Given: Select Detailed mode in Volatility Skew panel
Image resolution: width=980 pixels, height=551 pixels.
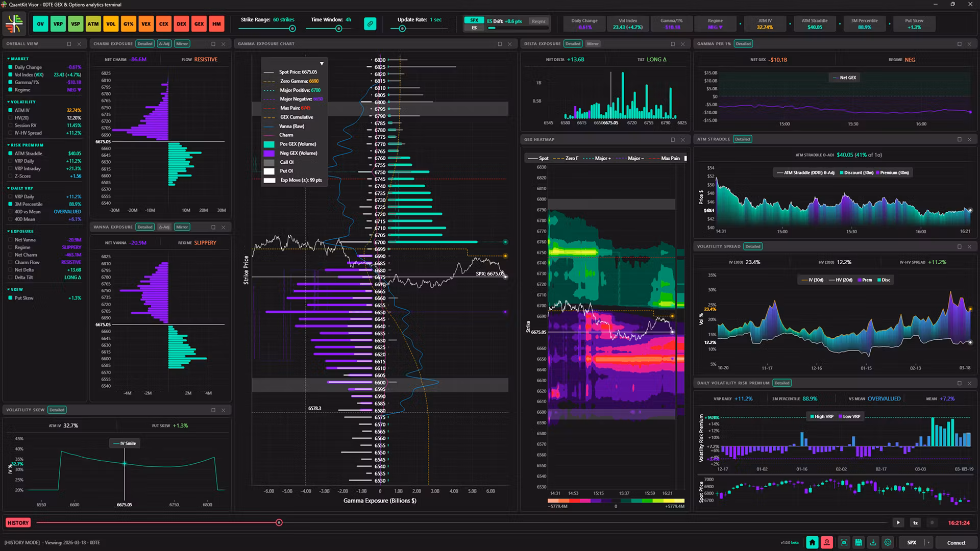Looking at the screenshot, I should (57, 410).
